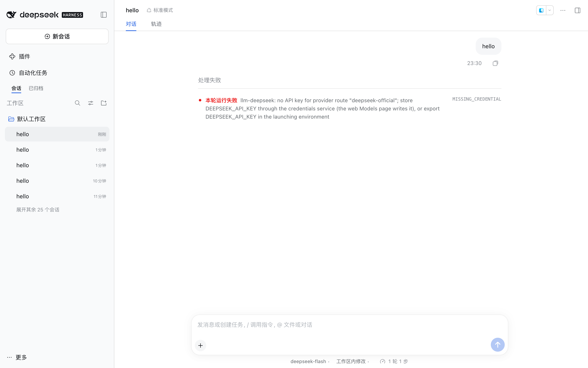The image size is (588, 368).
Task: Select the 轨迹 tab
Action: [x=156, y=24]
